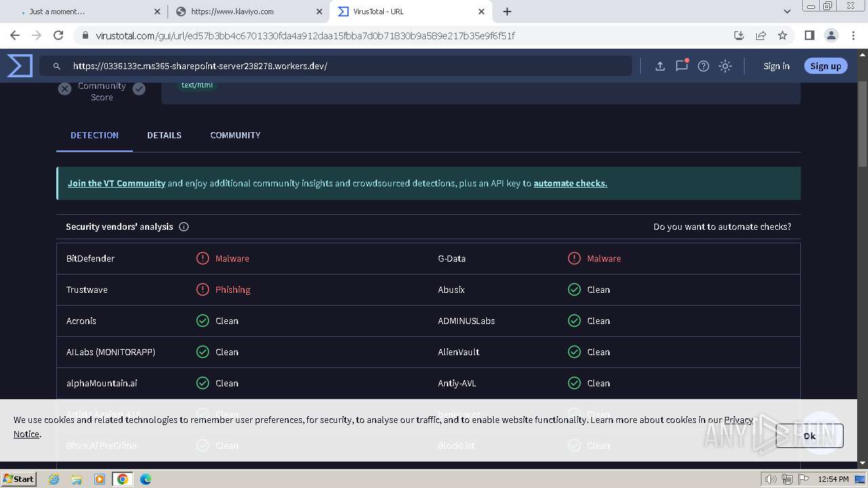Click the search magnifier icon

click(x=57, y=66)
